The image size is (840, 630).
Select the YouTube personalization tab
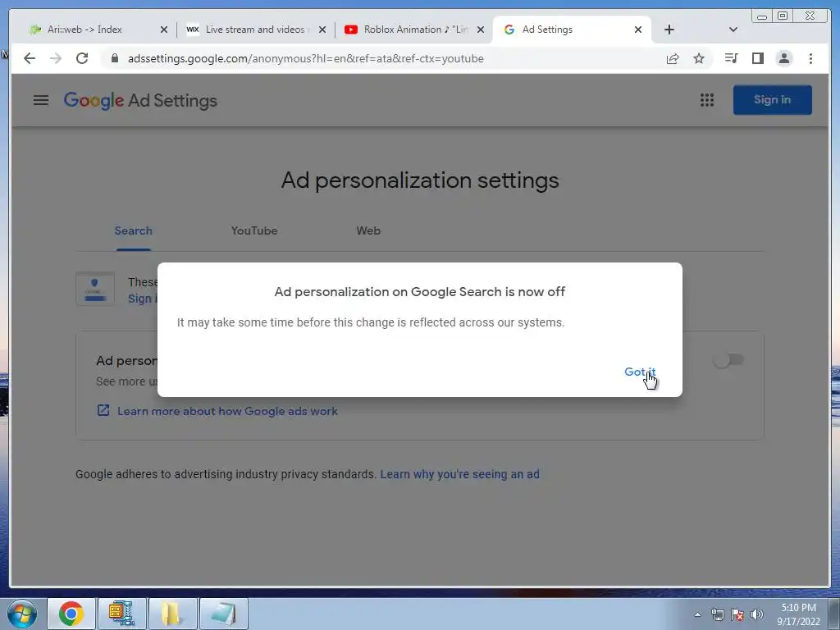(254, 231)
